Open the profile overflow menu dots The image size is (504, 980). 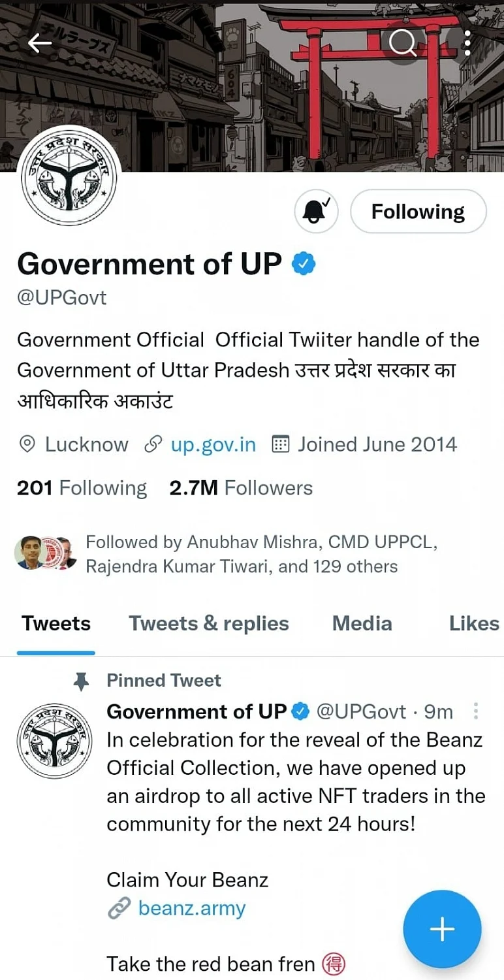467,43
